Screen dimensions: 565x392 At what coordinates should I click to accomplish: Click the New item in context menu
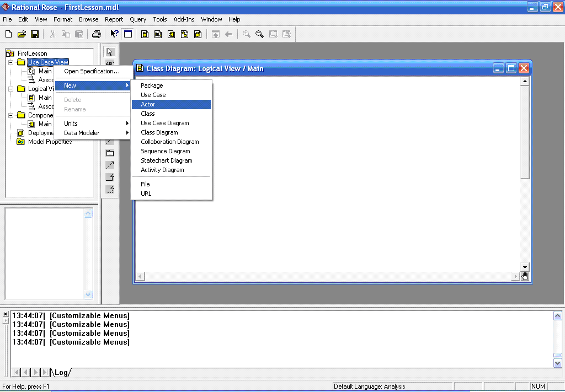(x=92, y=85)
